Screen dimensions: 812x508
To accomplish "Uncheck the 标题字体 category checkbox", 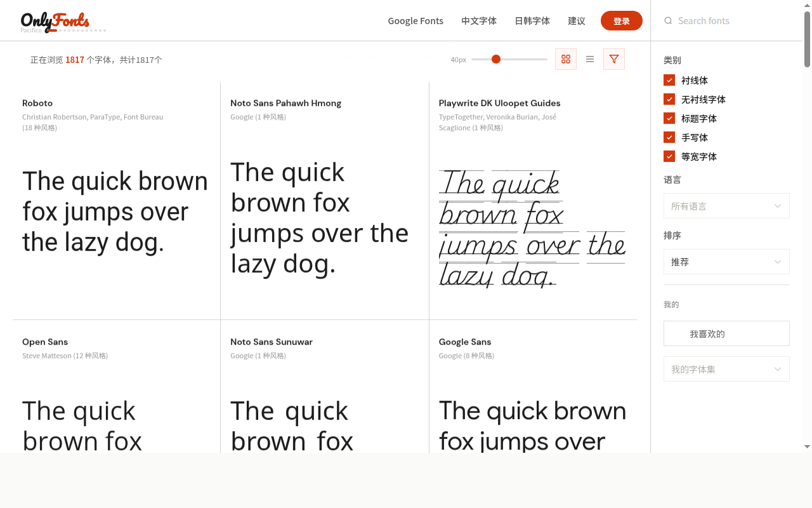I will click(x=669, y=118).
